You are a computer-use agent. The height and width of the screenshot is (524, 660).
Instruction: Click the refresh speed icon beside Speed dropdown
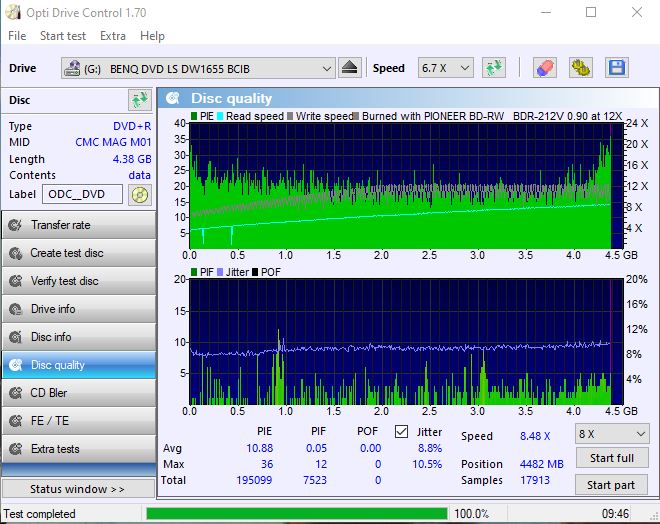click(493, 68)
